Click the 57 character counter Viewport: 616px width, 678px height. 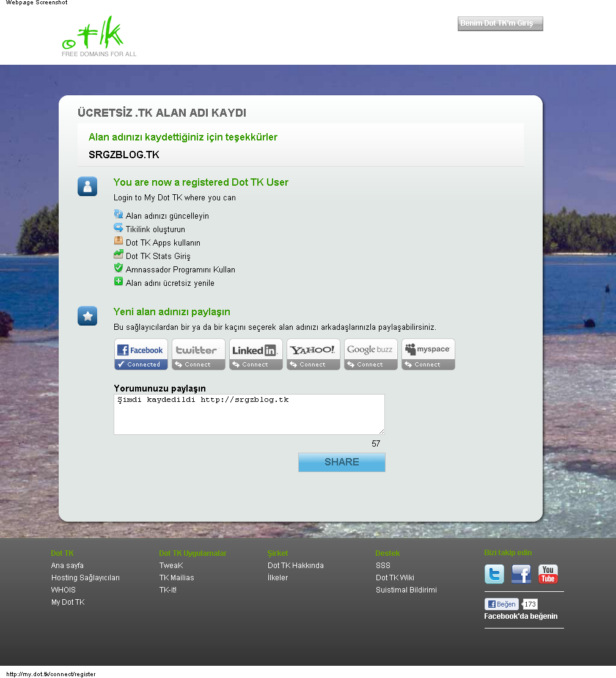point(376,443)
